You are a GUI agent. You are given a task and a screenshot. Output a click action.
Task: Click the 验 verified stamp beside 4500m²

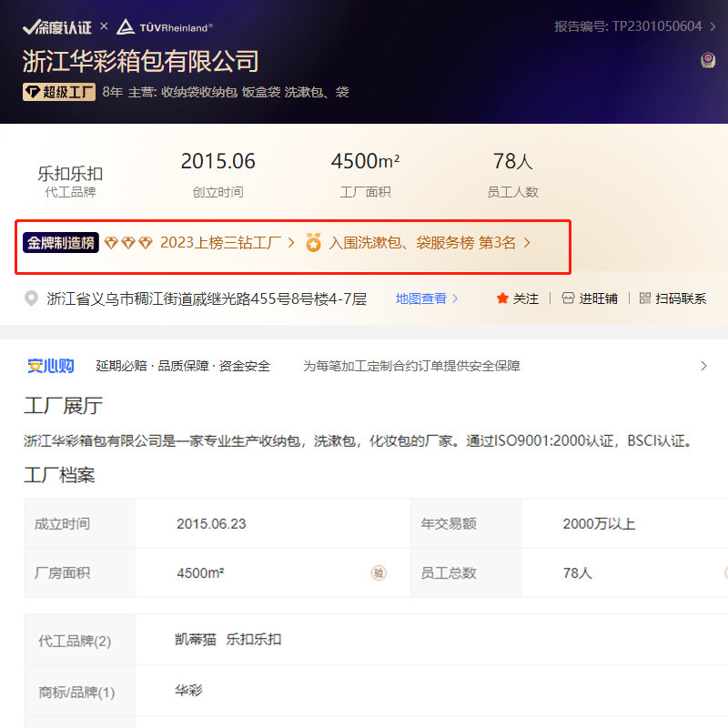coord(379,573)
